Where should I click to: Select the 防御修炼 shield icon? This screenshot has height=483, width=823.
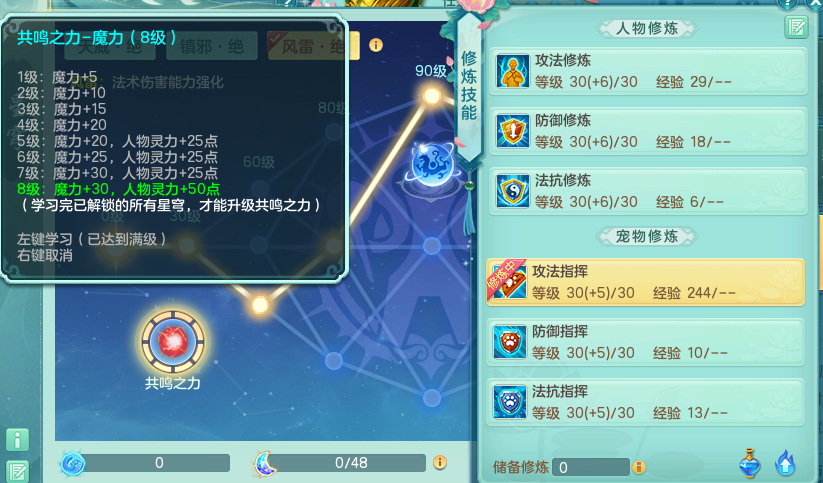coord(512,131)
